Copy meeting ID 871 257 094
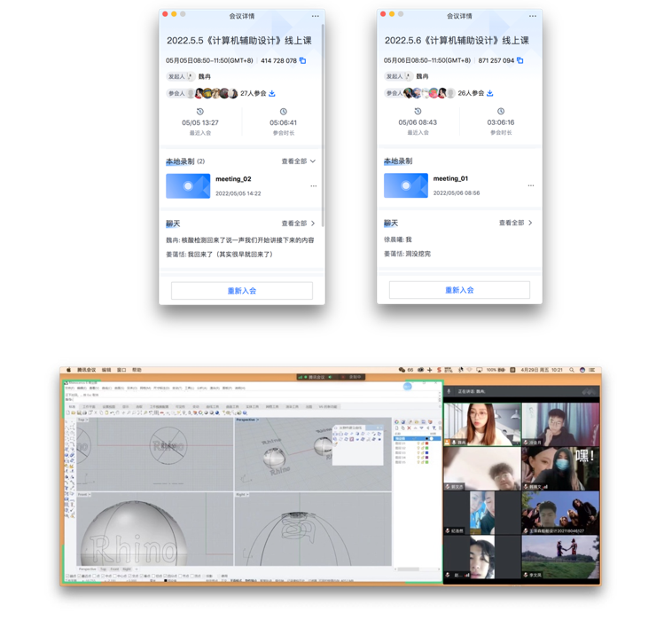672x620 pixels. click(520, 61)
